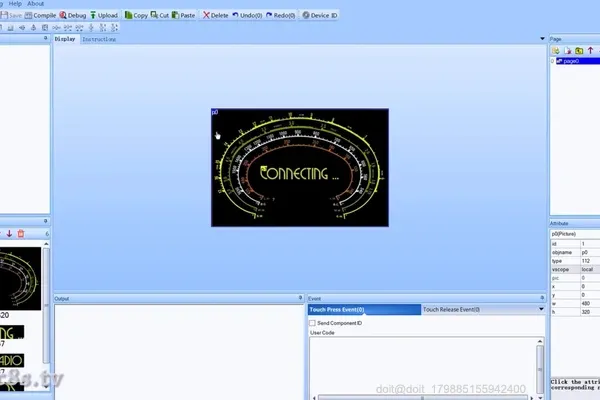Move page up with red up arrow
The width and height of the screenshot is (600, 400).
(x=590, y=51)
